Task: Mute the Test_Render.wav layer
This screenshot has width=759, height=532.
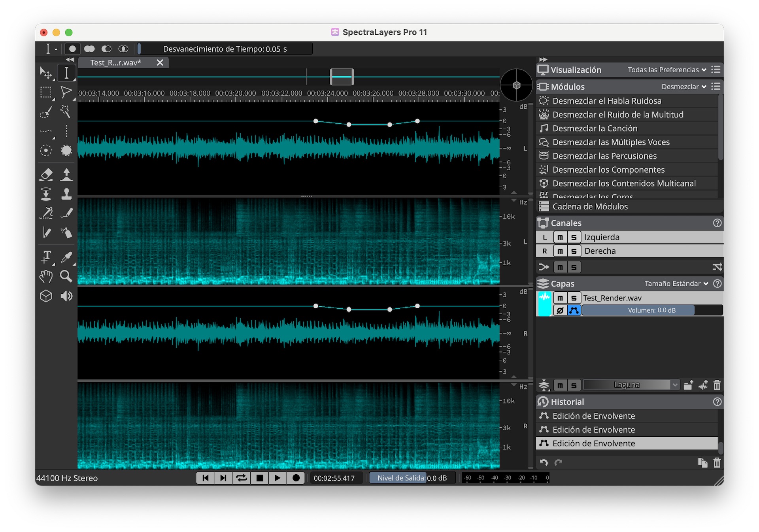Action: [560, 298]
